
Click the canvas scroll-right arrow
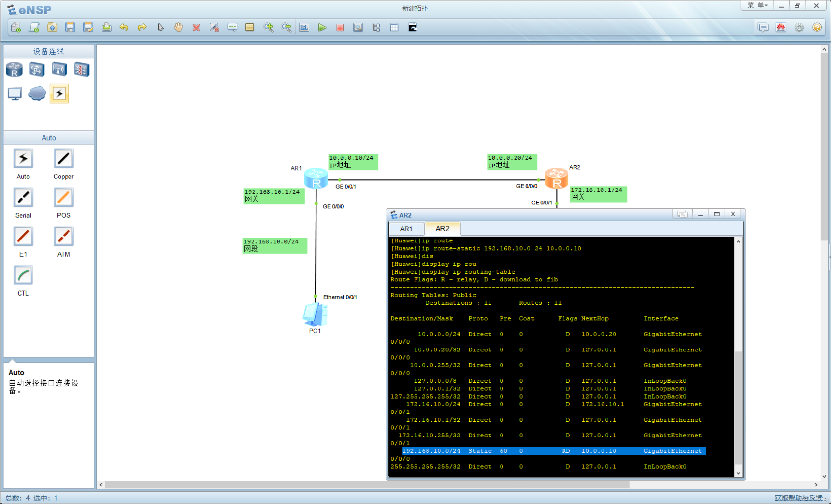click(816, 485)
